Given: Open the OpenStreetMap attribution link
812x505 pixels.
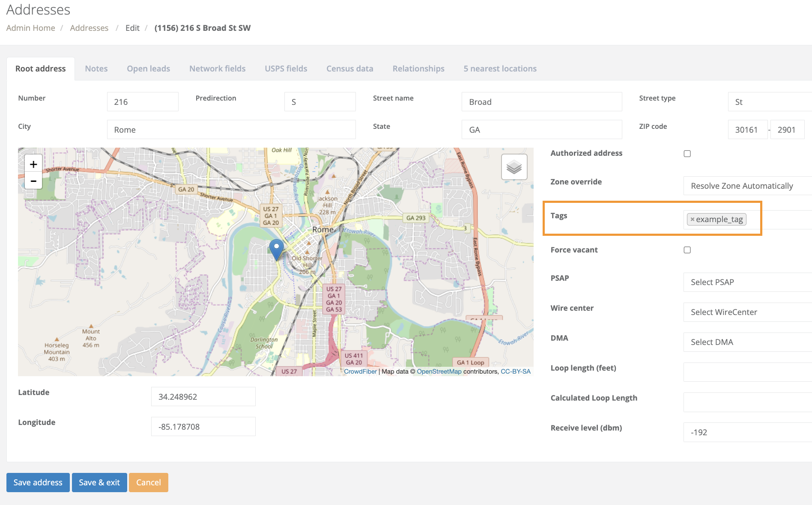Looking at the screenshot, I should [439, 371].
